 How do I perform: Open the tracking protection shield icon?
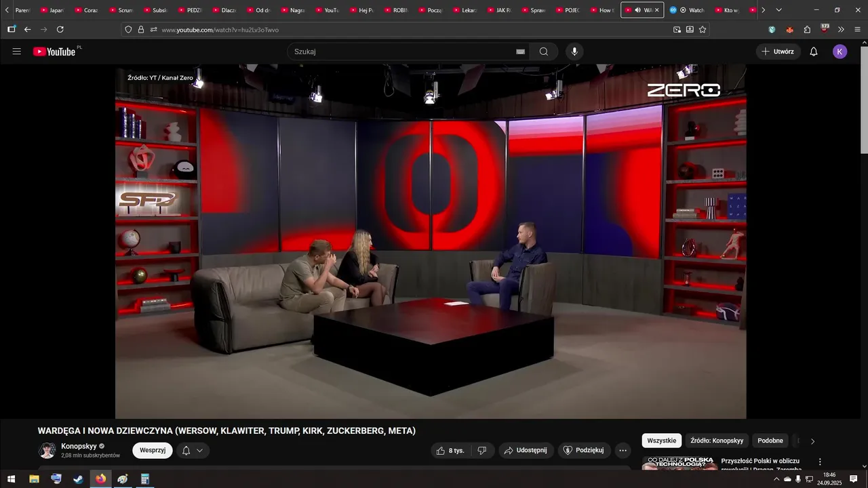[128, 29]
